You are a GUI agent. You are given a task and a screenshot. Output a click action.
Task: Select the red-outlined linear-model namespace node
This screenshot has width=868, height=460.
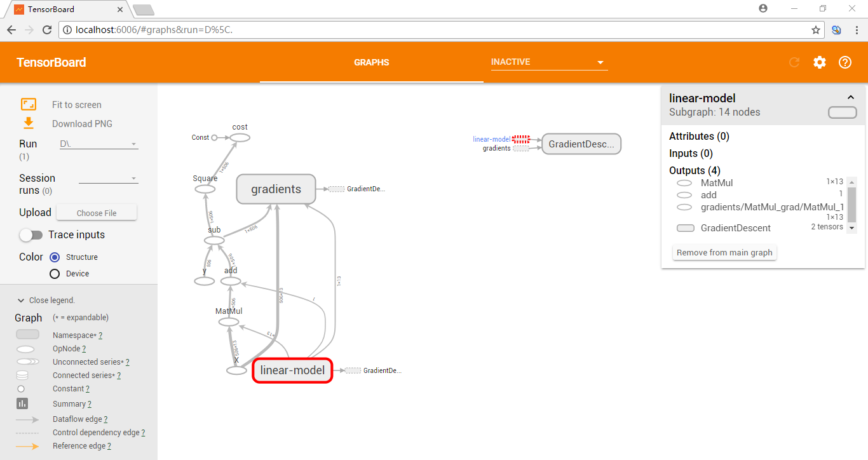(x=292, y=370)
